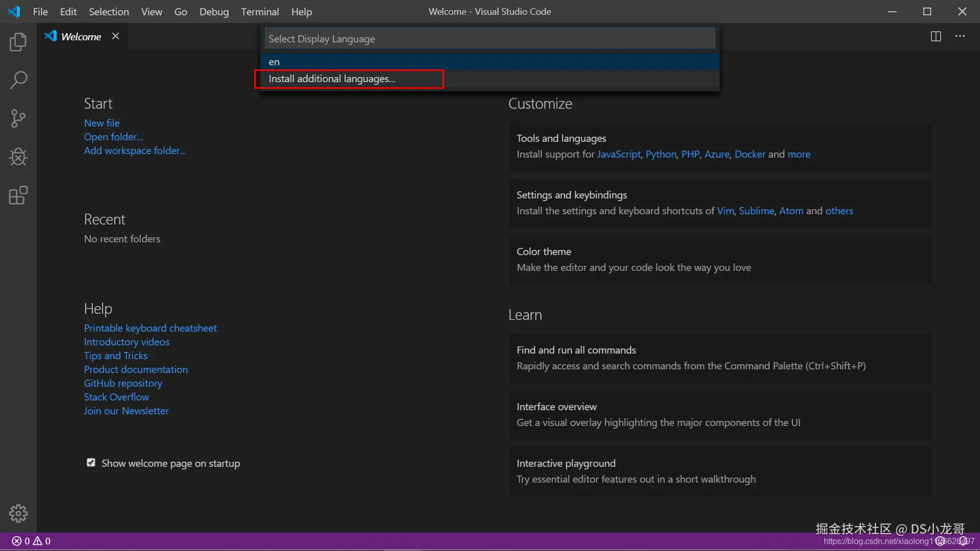Click Add workspace folder link

point(135,151)
